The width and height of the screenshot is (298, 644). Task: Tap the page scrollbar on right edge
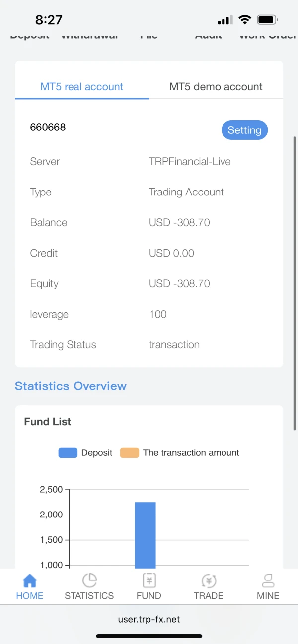point(296,283)
